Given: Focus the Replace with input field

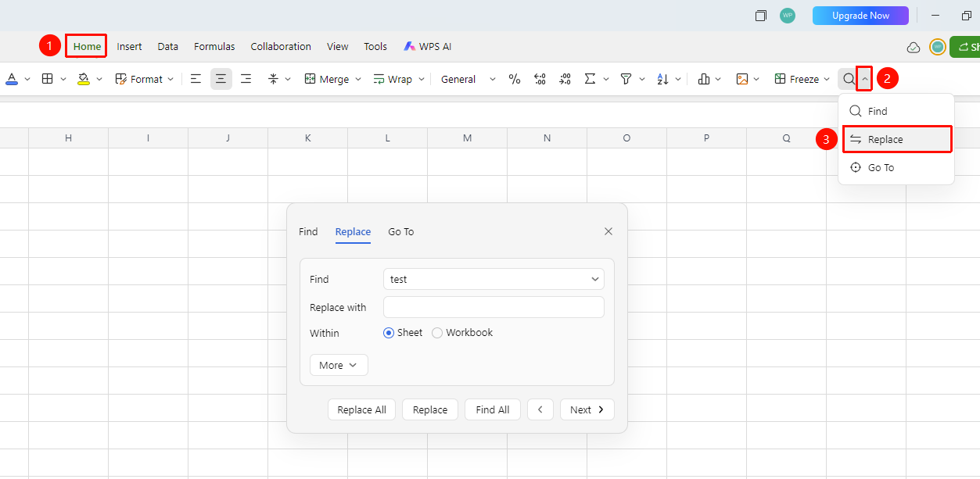Looking at the screenshot, I should coord(494,307).
